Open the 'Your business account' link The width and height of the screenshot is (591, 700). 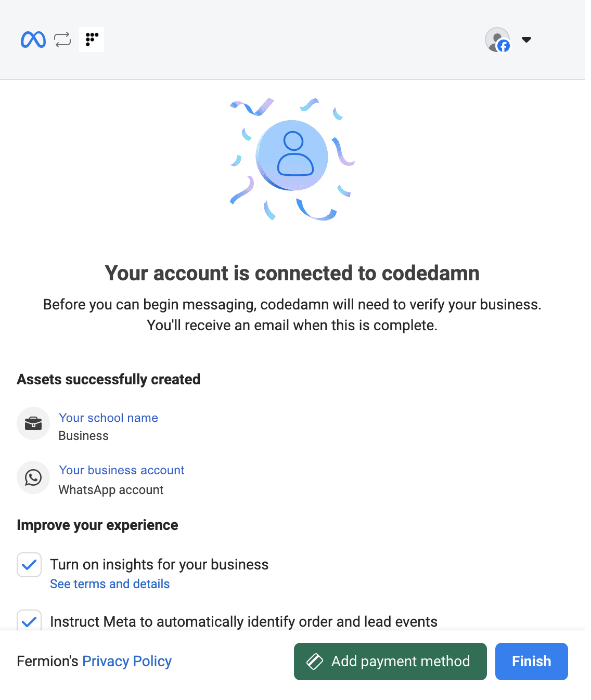coord(122,470)
